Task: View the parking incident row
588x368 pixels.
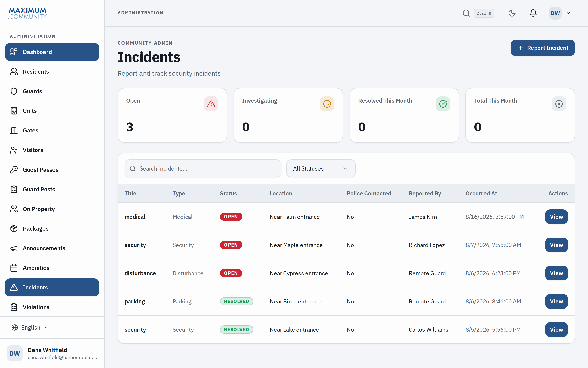Action: coord(556,301)
